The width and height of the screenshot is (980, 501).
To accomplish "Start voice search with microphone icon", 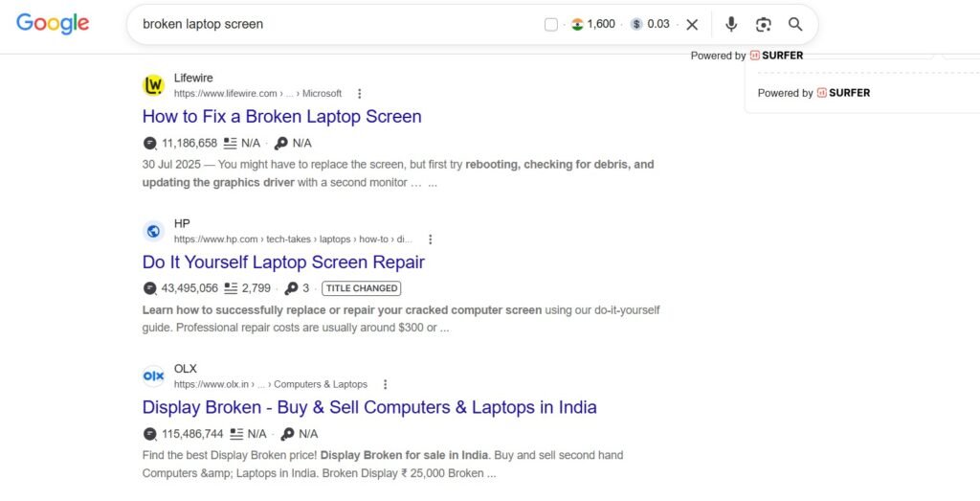I will pos(731,24).
